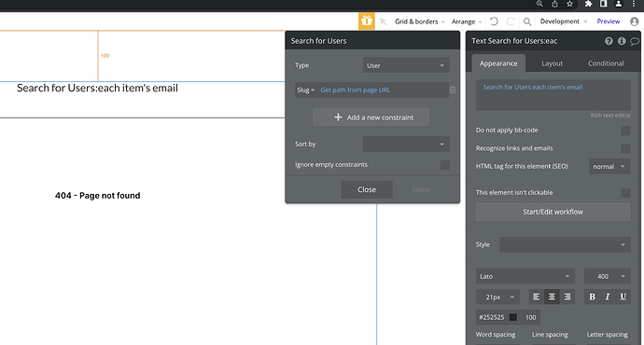This screenshot has height=345, width=644.
Task: Click the Preview link
Action: coord(609,21)
